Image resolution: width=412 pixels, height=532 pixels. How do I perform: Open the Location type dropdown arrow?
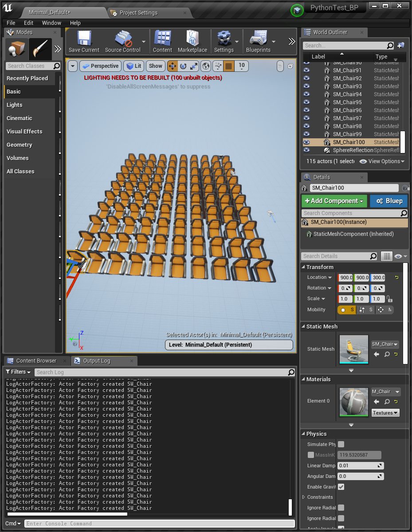click(x=330, y=278)
